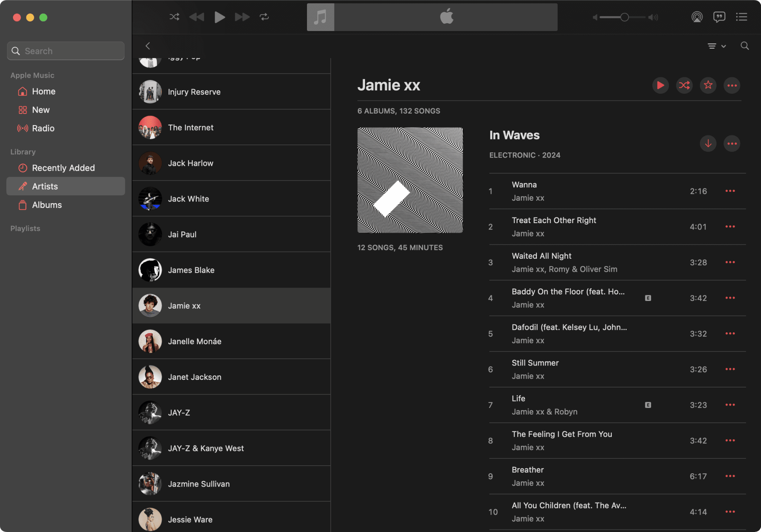Screen dimensions: 761x532
Task: Click the magnifier icon in top right
Action: coord(744,46)
